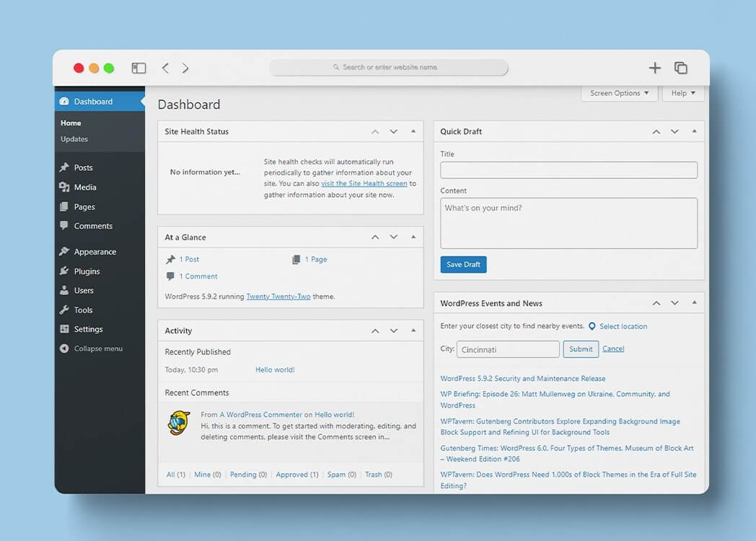Click the Save Draft button
The width and height of the screenshot is (756, 541).
(462, 264)
